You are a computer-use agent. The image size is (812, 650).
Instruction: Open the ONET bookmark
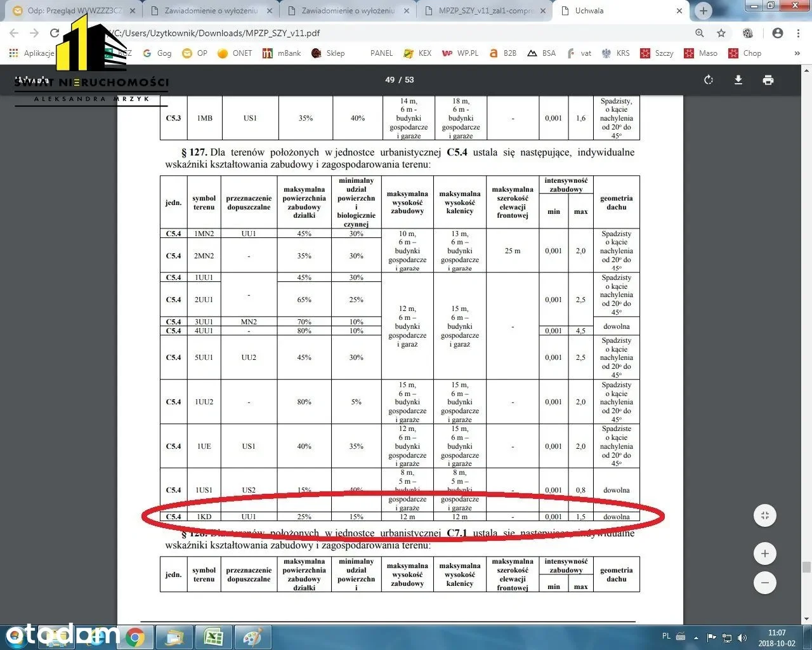(x=235, y=53)
